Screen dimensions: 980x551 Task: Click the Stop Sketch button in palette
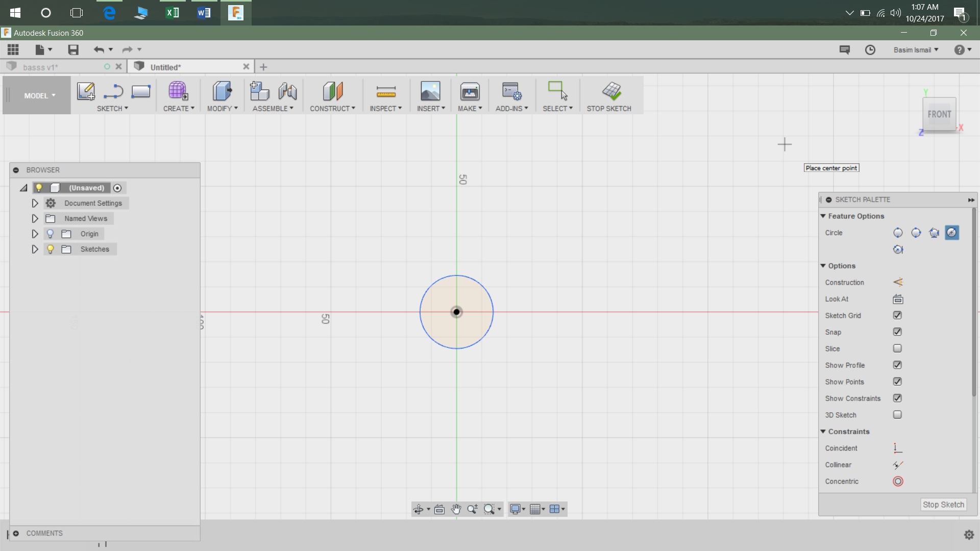[x=943, y=505]
